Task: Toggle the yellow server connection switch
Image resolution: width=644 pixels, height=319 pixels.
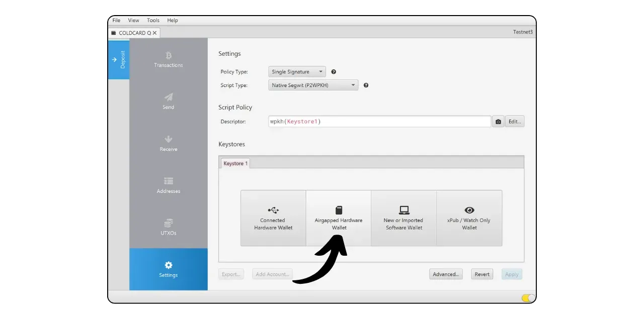Action: [528, 298]
